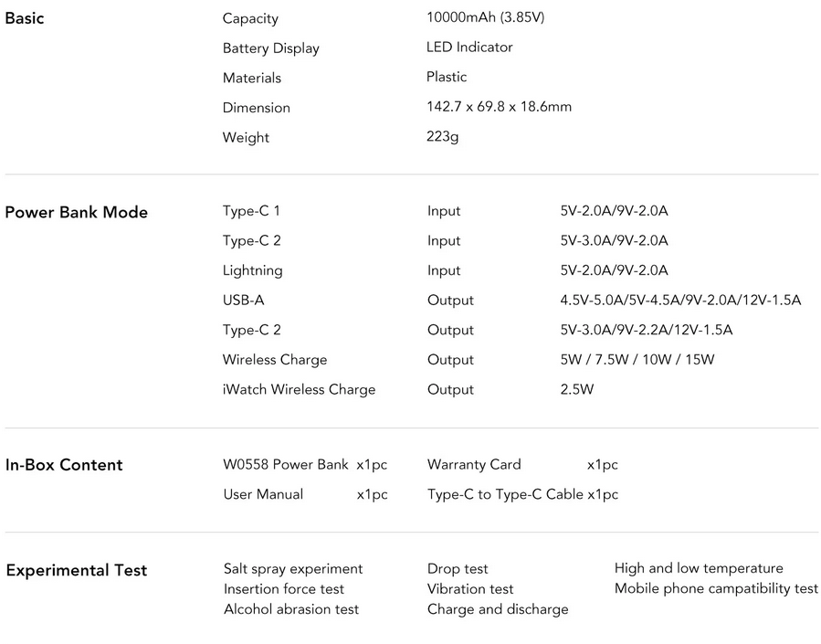Click the 10000mAh (3.85V) capacity value
This screenshot has width=821, height=644.
point(485,17)
